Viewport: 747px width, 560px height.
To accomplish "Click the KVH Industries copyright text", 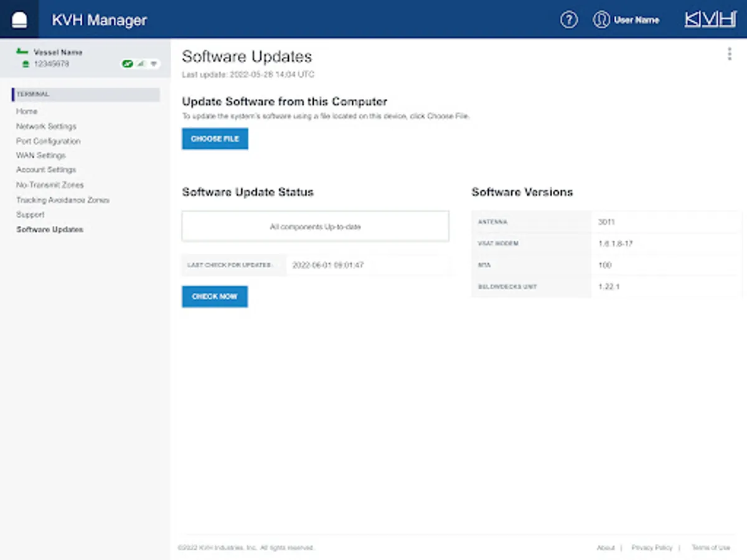I will (x=246, y=548).
